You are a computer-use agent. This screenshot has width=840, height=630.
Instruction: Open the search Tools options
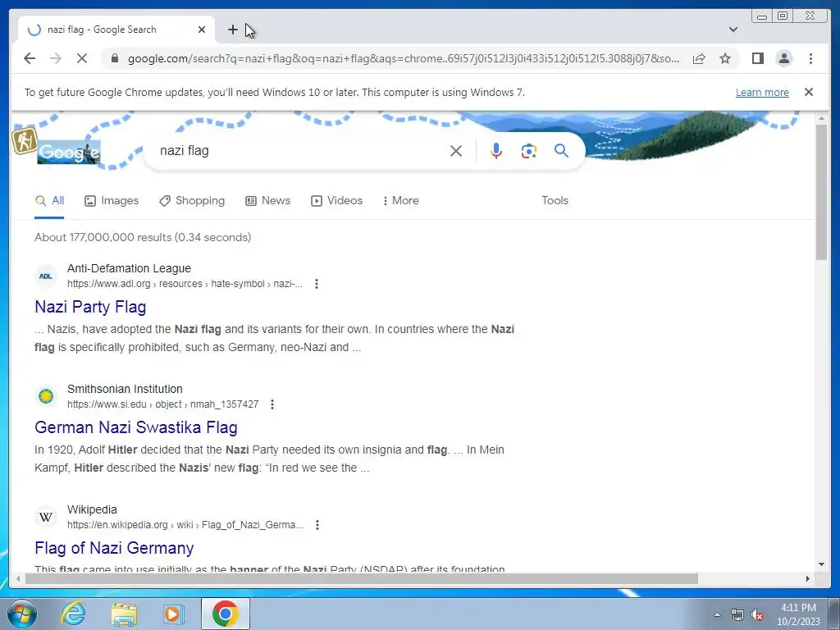(555, 200)
